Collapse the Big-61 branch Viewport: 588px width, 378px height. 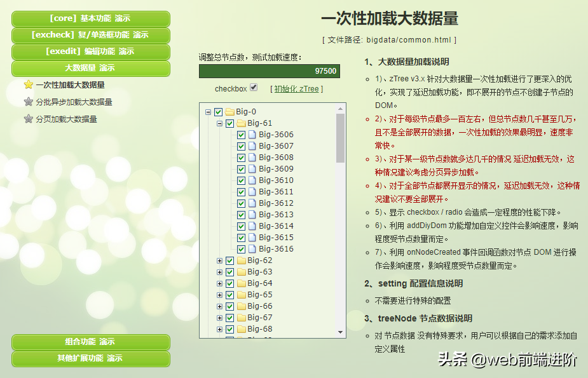[219, 123]
